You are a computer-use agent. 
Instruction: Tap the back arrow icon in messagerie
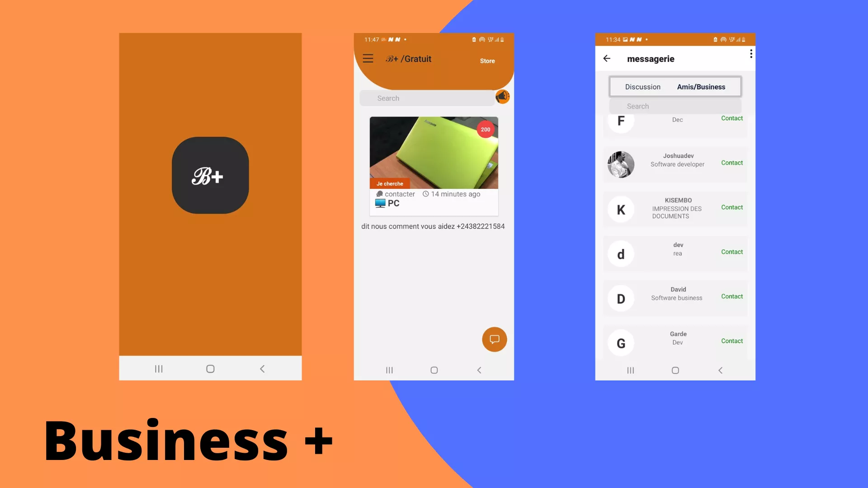click(x=607, y=58)
